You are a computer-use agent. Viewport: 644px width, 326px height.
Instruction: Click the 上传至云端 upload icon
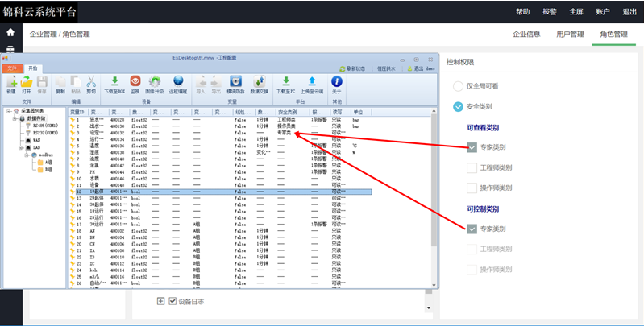pos(312,81)
